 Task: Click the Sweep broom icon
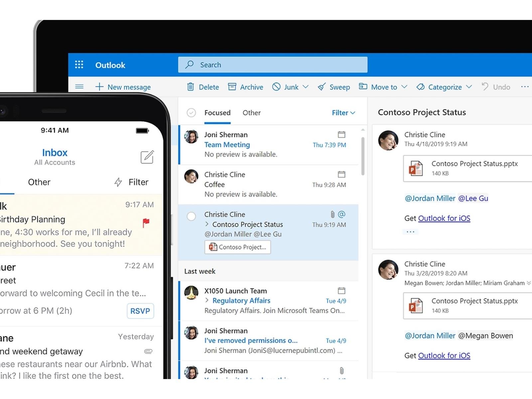point(322,87)
